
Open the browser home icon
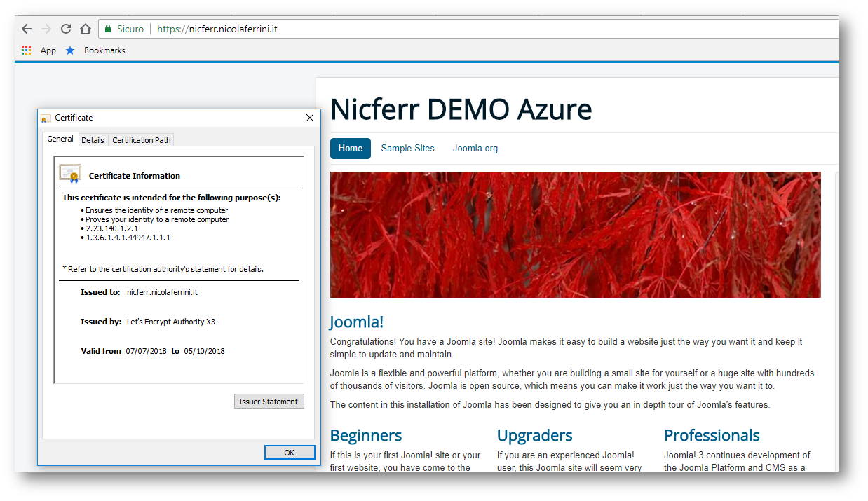(x=86, y=29)
